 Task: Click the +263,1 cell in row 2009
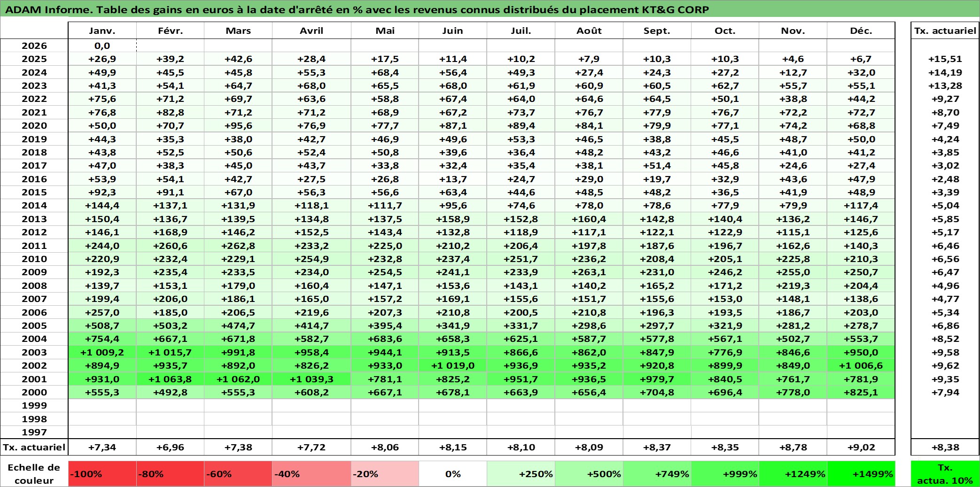click(589, 272)
